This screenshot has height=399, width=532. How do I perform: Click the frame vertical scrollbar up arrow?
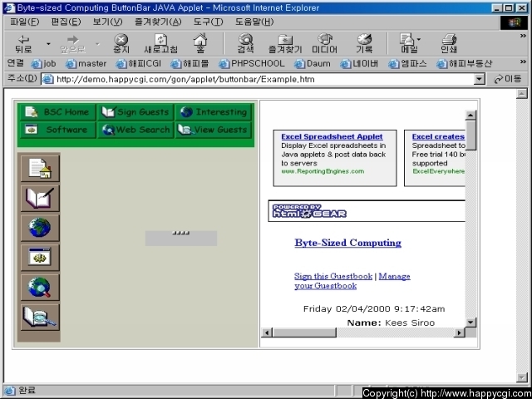point(470,116)
